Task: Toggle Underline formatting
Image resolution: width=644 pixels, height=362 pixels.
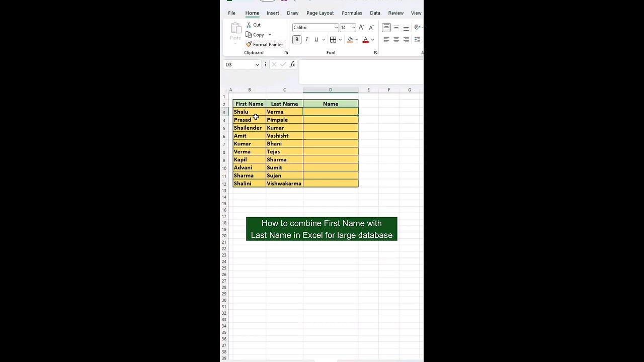Action: pyautogui.click(x=316, y=40)
